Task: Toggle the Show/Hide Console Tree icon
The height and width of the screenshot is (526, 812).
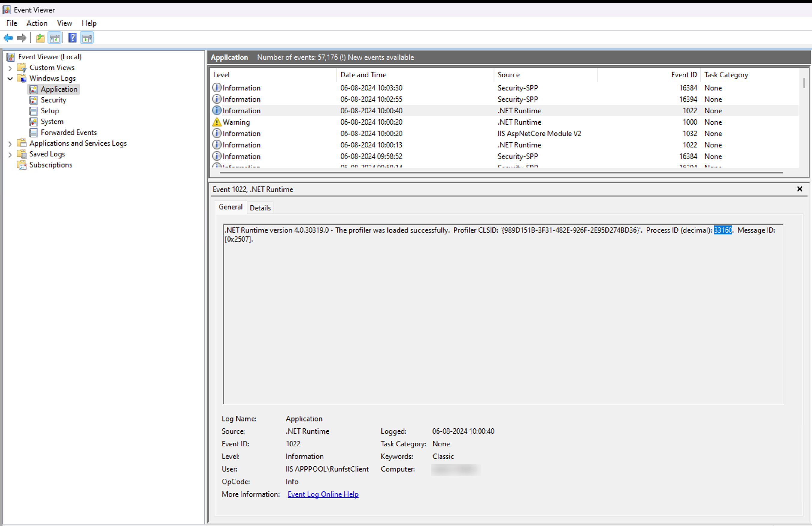Action: tap(55, 38)
